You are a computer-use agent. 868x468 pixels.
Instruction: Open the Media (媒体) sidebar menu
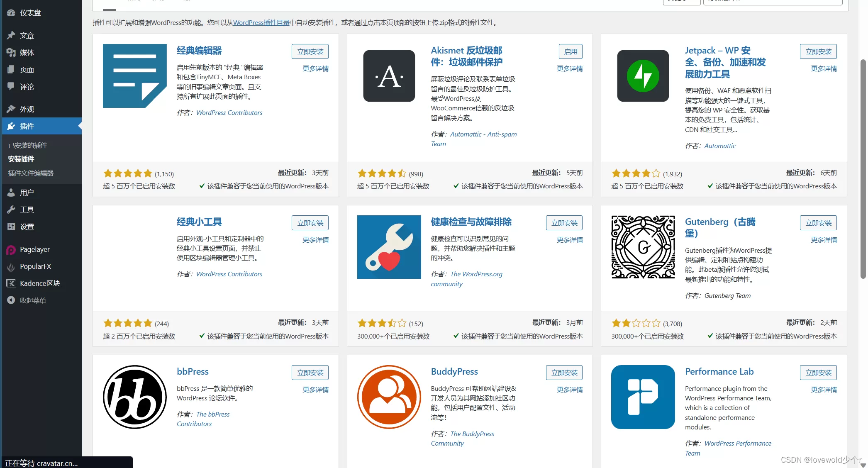tap(27, 53)
